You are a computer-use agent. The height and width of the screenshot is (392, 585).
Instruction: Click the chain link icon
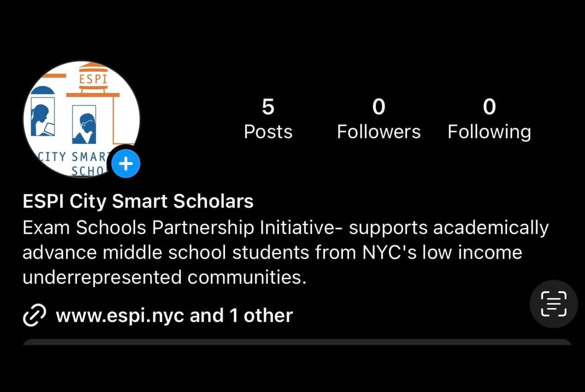click(x=34, y=316)
